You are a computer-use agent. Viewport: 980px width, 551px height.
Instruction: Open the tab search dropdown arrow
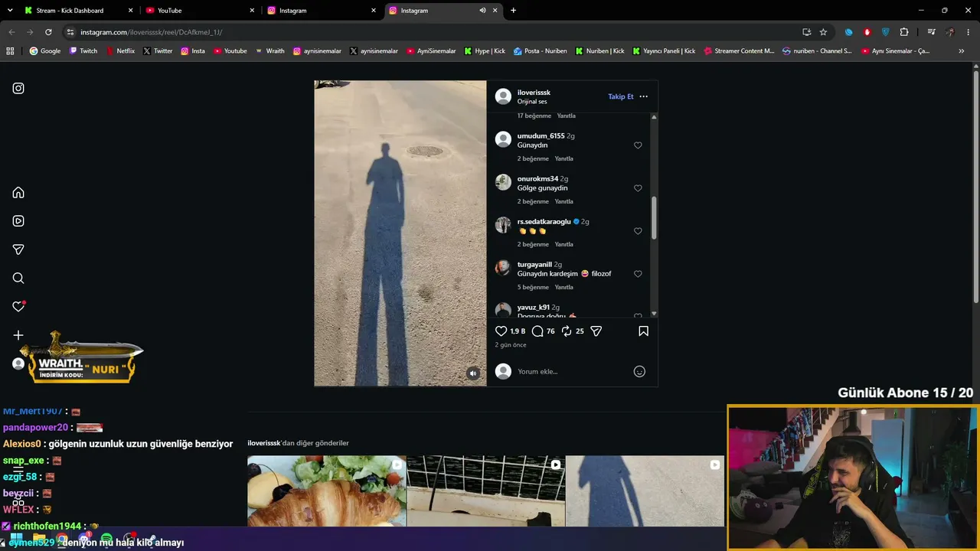[10, 11]
